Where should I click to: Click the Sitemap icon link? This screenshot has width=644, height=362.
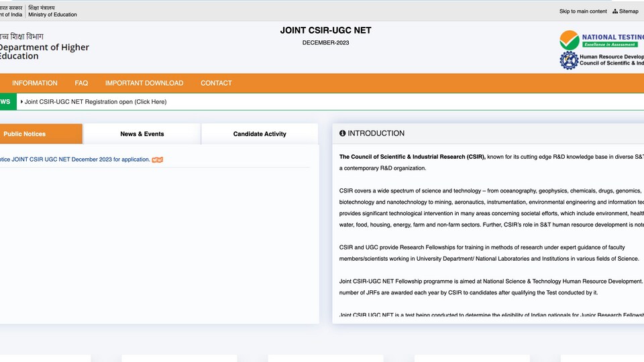coord(625,11)
